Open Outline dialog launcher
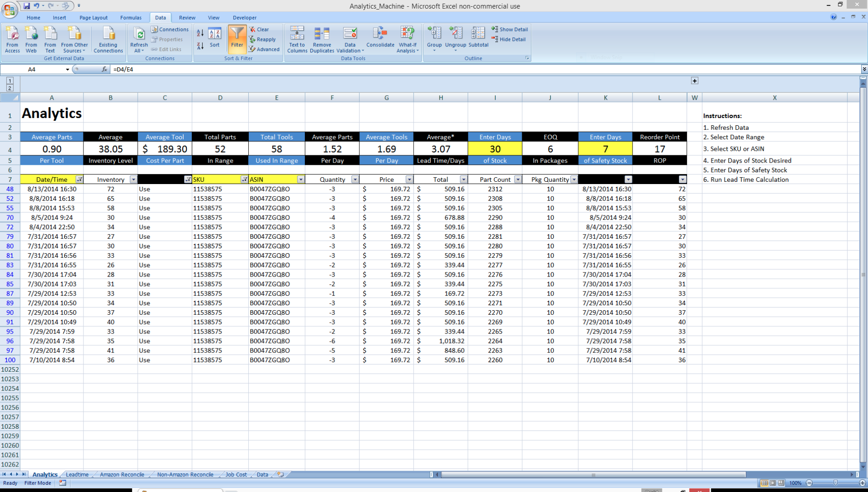The width and height of the screenshot is (868, 492). pos(527,58)
